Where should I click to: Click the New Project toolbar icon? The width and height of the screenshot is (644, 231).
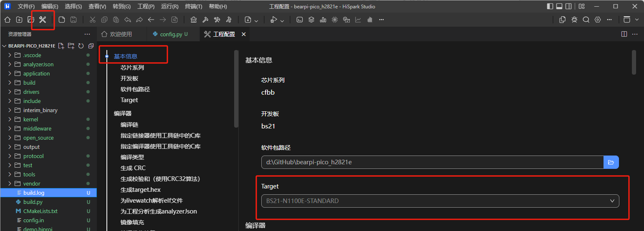click(x=19, y=20)
